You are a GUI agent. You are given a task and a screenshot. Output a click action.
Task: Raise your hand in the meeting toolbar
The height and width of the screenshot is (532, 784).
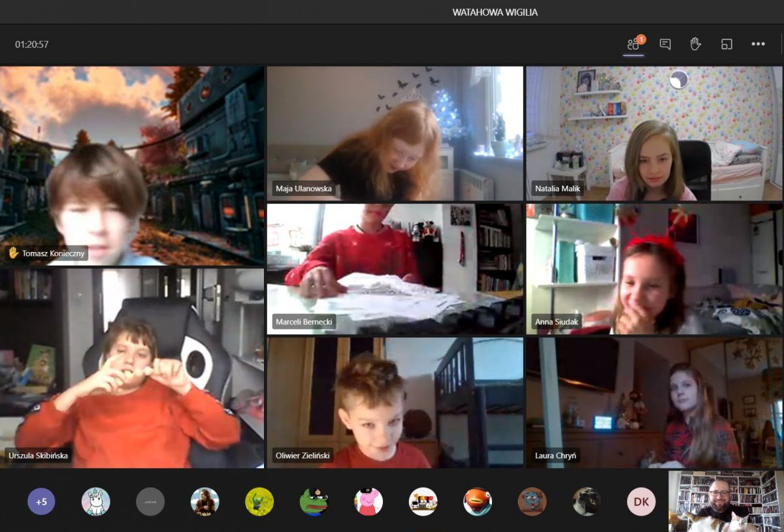point(696,44)
